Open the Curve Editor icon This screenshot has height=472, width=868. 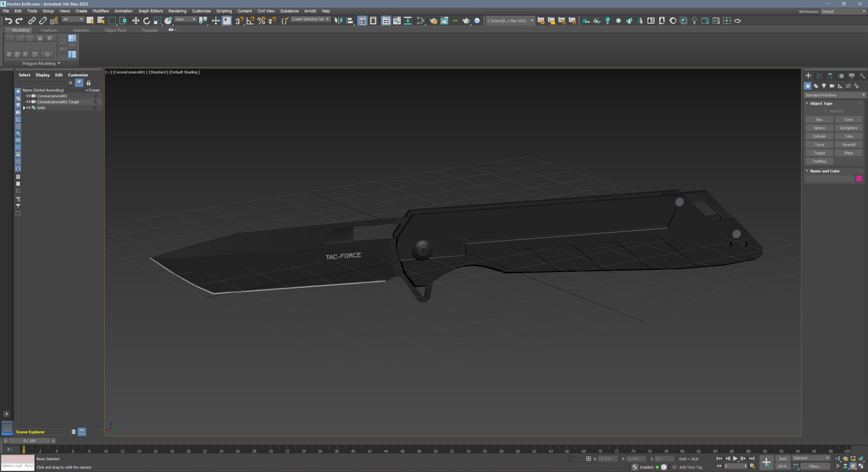click(397, 21)
